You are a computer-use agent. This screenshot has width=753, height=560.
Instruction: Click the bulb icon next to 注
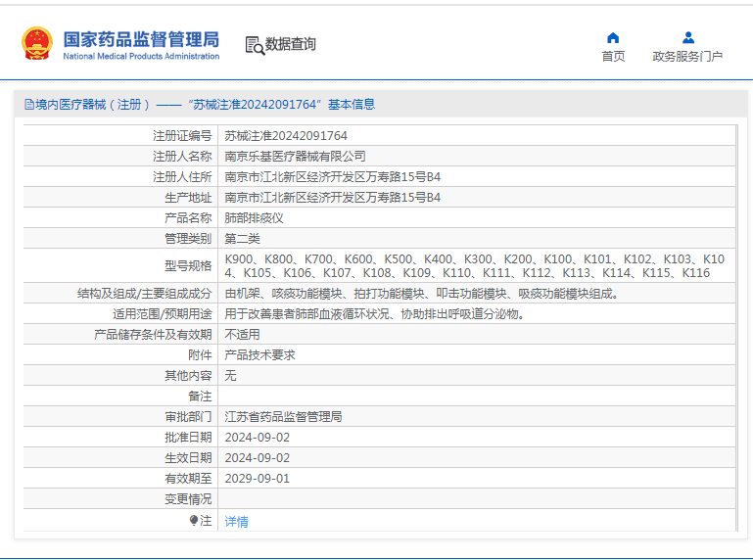[194, 520]
